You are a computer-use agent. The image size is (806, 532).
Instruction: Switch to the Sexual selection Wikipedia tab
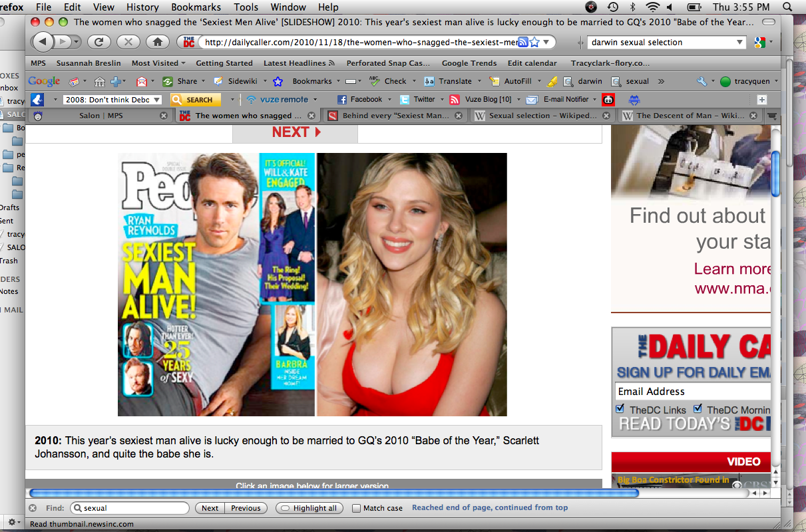(x=543, y=116)
